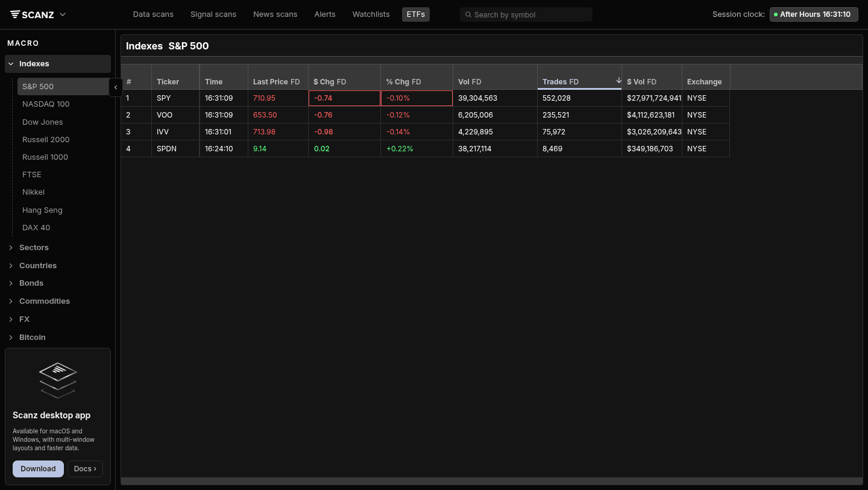Expand the Bonds section

(x=58, y=283)
